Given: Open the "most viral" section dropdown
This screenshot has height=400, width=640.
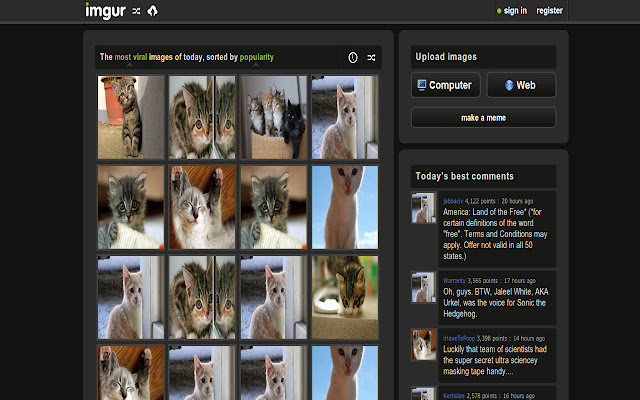Looking at the screenshot, I should [131, 57].
